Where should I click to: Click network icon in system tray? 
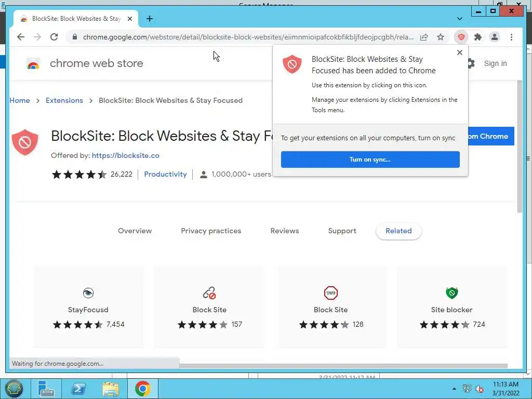(x=467, y=389)
